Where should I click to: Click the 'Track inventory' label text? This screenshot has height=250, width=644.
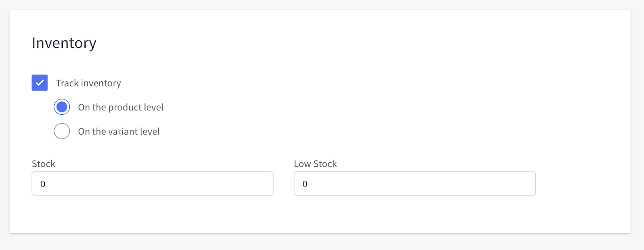pos(88,83)
